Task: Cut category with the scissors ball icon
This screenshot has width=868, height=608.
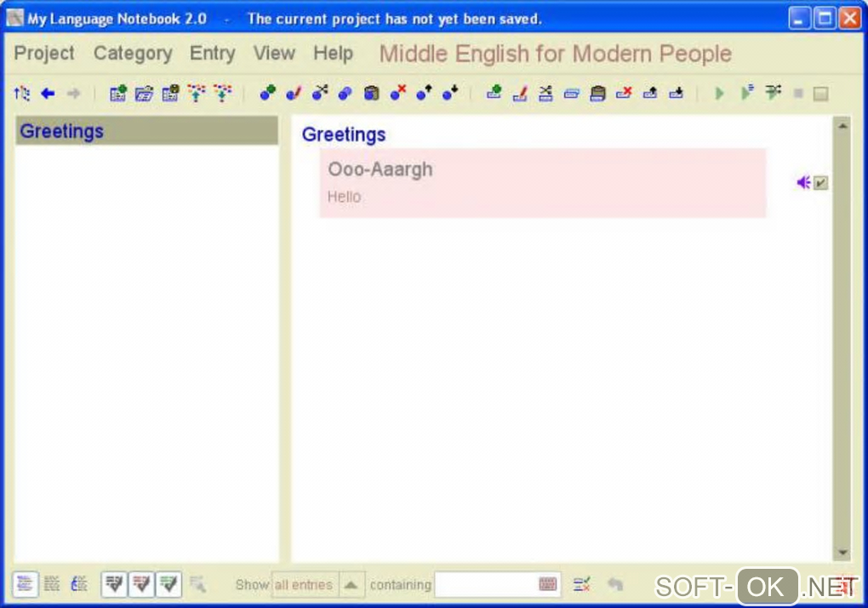Action: coord(320,93)
